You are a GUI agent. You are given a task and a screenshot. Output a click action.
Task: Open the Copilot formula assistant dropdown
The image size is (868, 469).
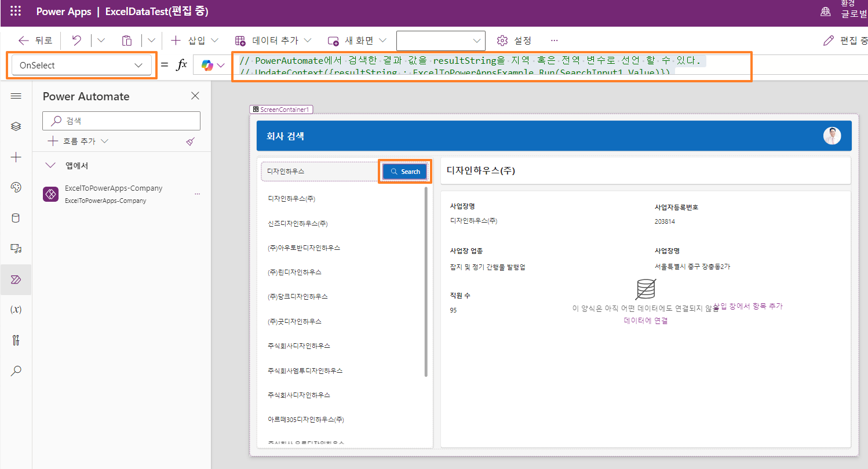tap(213, 66)
